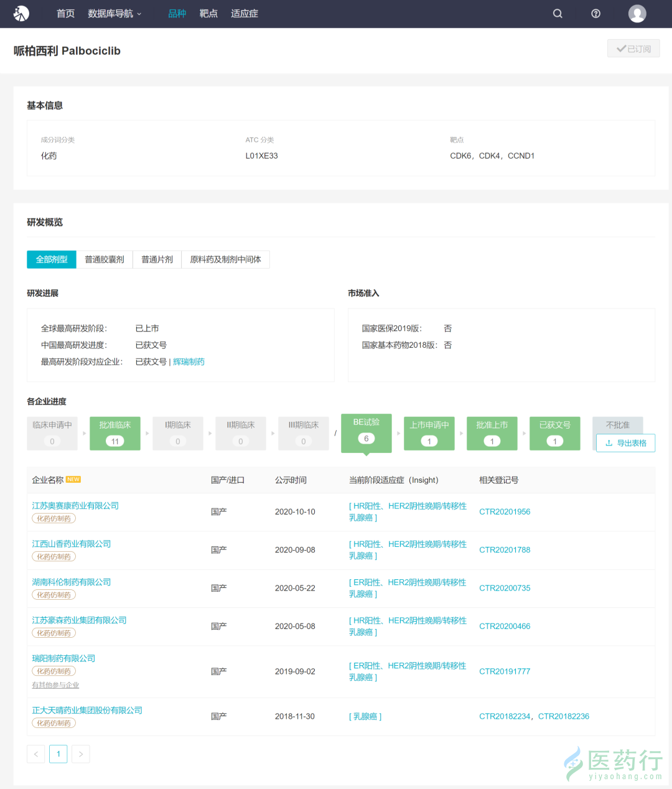
Task: Select the 全部剂型 tab
Action: click(x=52, y=259)
